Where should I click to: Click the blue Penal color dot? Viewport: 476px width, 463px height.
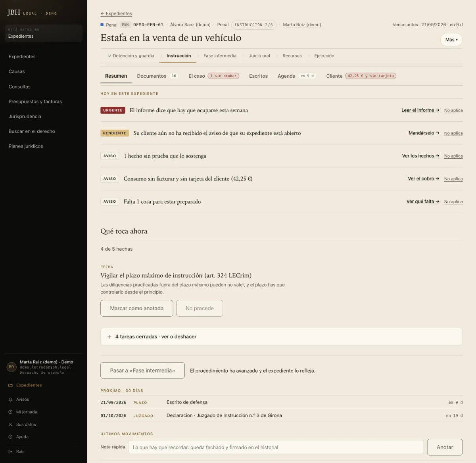coord(102,25)
